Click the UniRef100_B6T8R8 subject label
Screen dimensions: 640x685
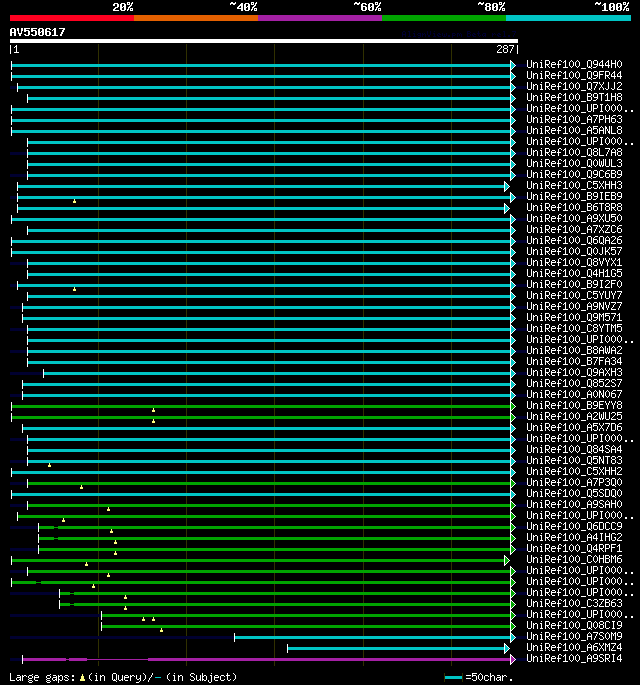pos(574,208)
